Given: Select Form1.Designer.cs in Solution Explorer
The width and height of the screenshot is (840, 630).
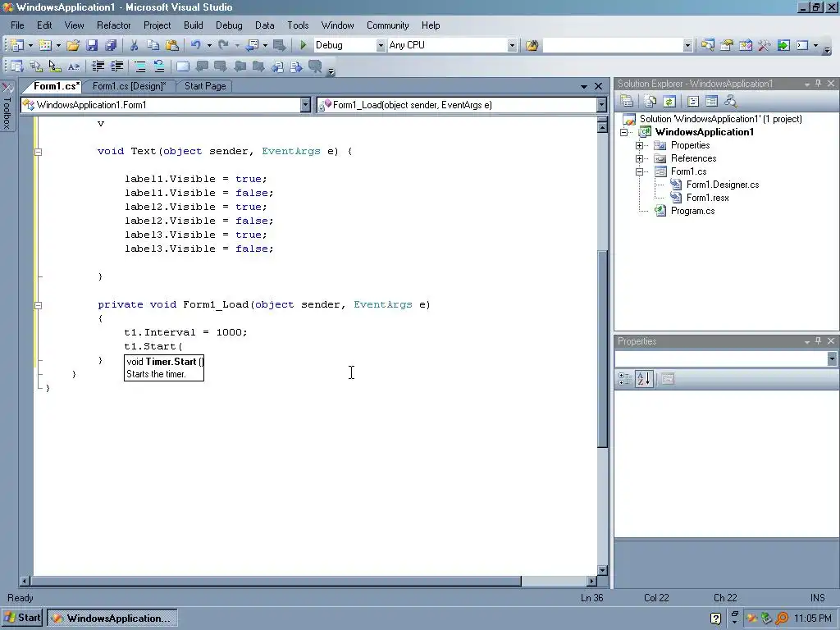Looking at the screenshot, I should (x=723, y=185).
